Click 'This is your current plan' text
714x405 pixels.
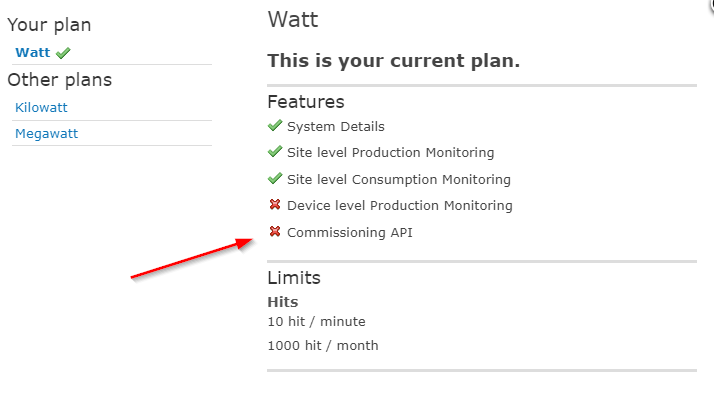[x=393, y=61]
